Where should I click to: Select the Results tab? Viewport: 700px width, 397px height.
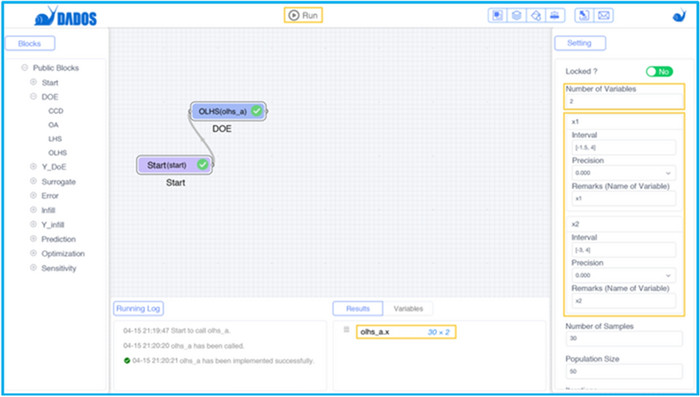(x=358, y=309)
